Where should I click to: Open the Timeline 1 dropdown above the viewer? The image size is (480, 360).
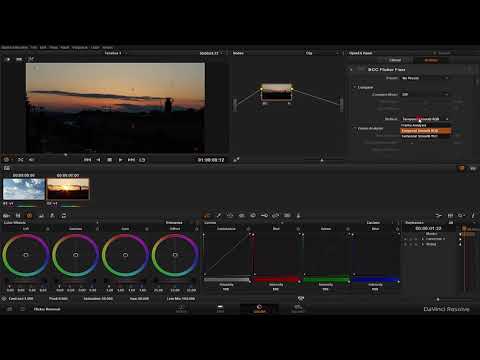[x=115, y=53]
